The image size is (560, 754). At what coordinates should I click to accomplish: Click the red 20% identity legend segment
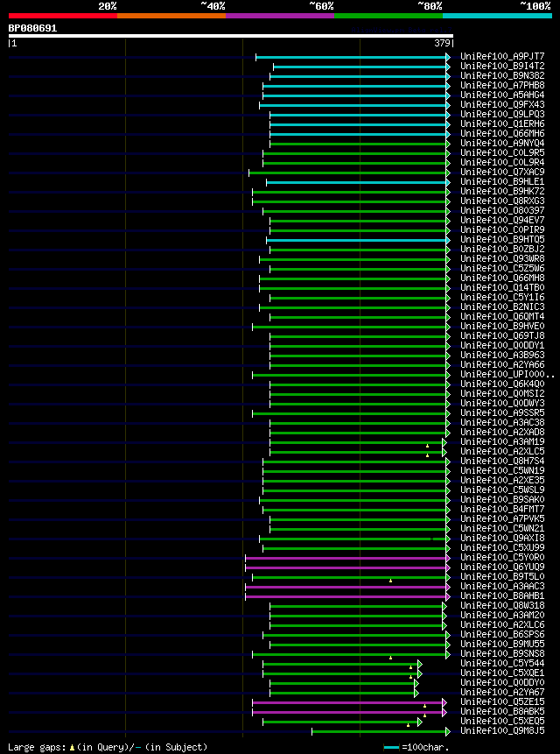coord(63,16)
